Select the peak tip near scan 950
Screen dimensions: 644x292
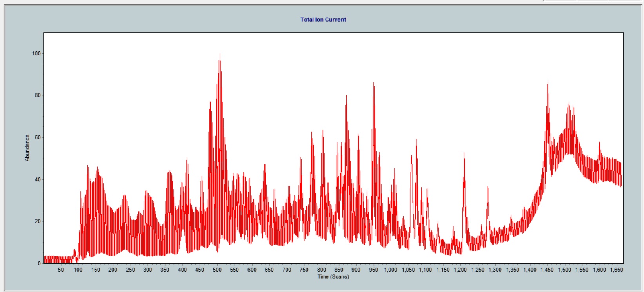373,84
